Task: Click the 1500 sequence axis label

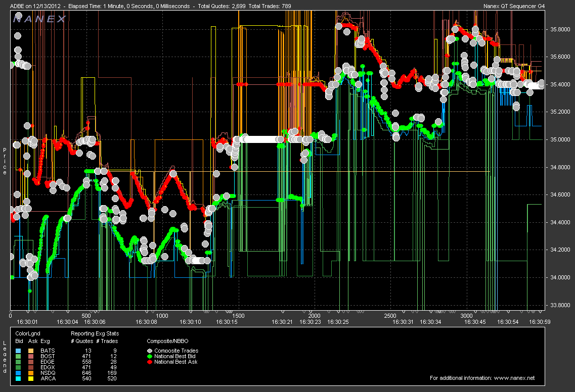Action: [x=238, y=316]
